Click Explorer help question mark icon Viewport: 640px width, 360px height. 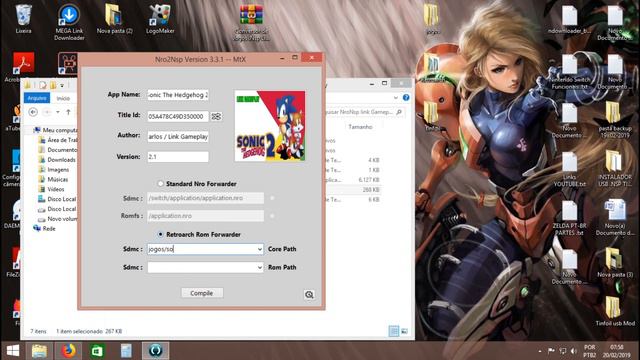406,98
